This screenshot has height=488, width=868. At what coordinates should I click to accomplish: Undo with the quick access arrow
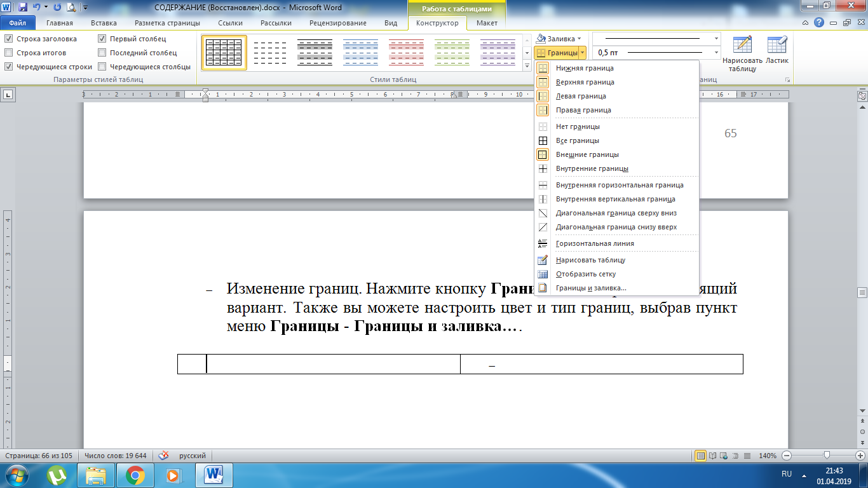(x=36, y=8)
